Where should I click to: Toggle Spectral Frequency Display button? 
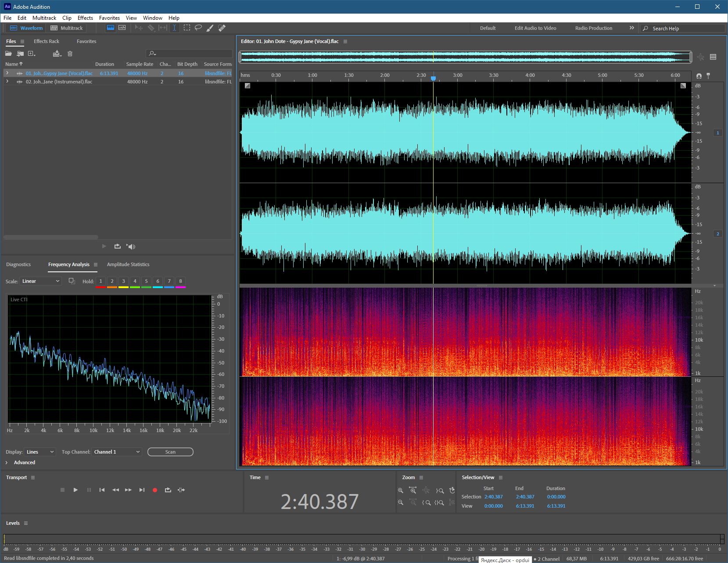point(111,28)
